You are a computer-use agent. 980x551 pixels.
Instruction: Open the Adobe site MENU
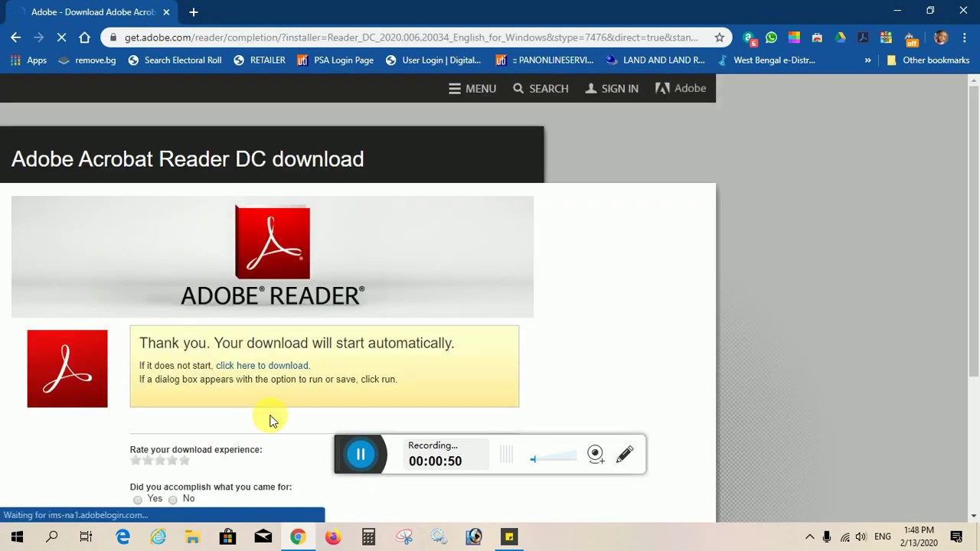(x=472, y=89)
